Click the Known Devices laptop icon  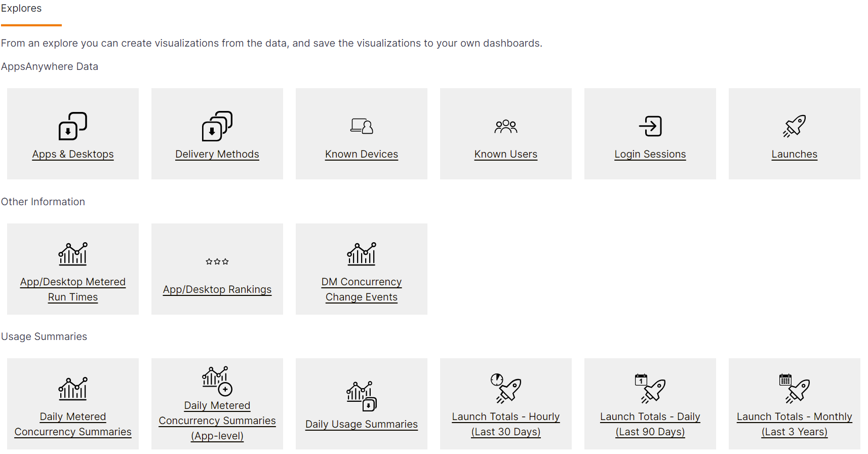pyautogui.click(x=362, y=126)
